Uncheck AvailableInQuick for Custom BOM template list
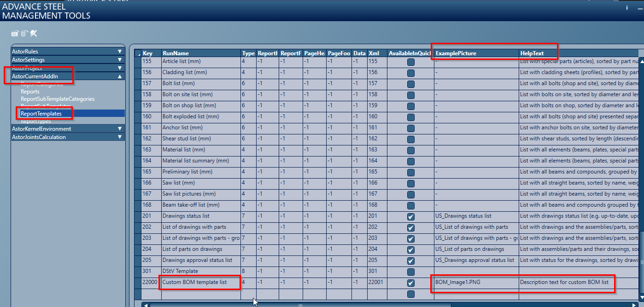The width and height of the screenshot is (644, 307). 410,282
